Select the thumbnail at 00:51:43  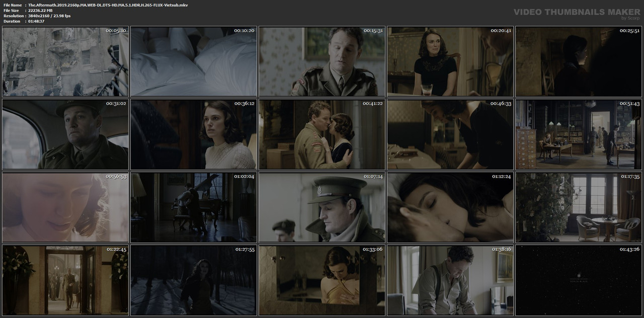coord(579,134)
